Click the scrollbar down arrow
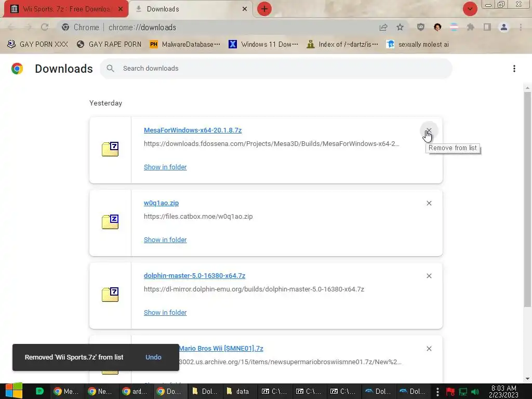This screenshot has width=532, height=399. 527,379
